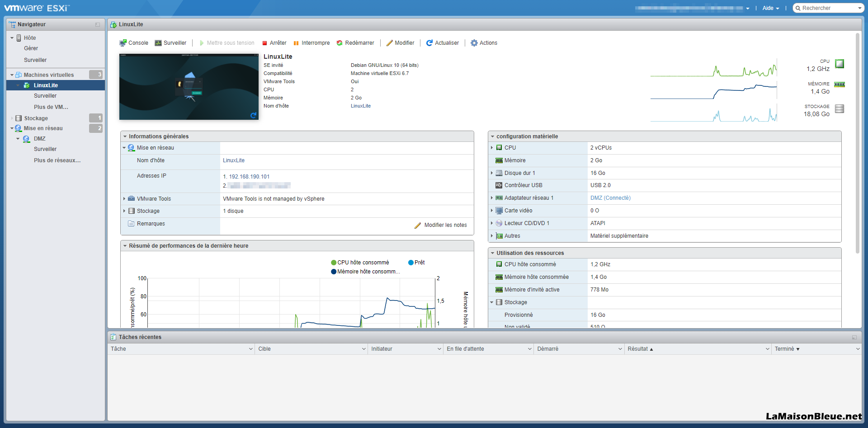Toggle the Prêt legend series
Image resolution: width=868 pixels, height=428 pixels.
click(416, 263)
